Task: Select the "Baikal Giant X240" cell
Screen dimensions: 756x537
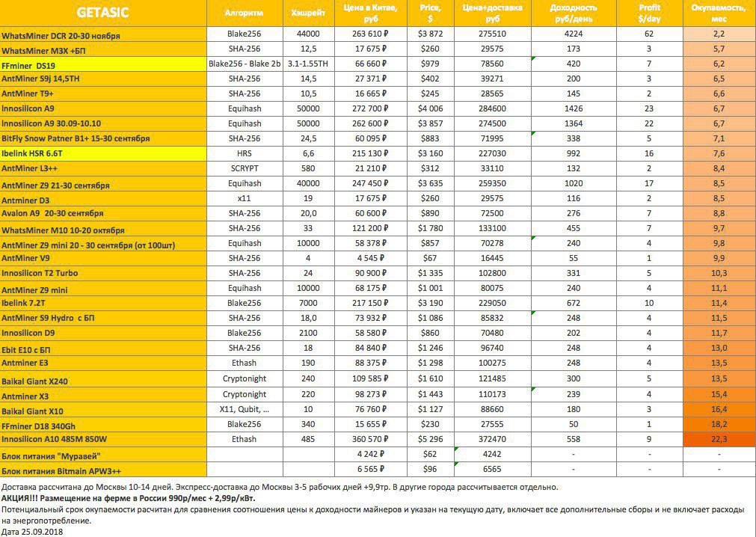Action: (x=103, y=379)
